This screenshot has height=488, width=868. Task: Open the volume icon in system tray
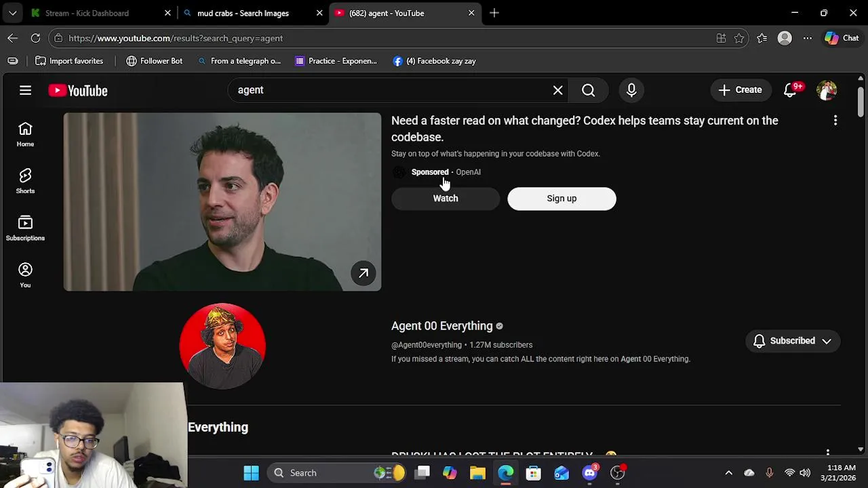click(805, 472)
